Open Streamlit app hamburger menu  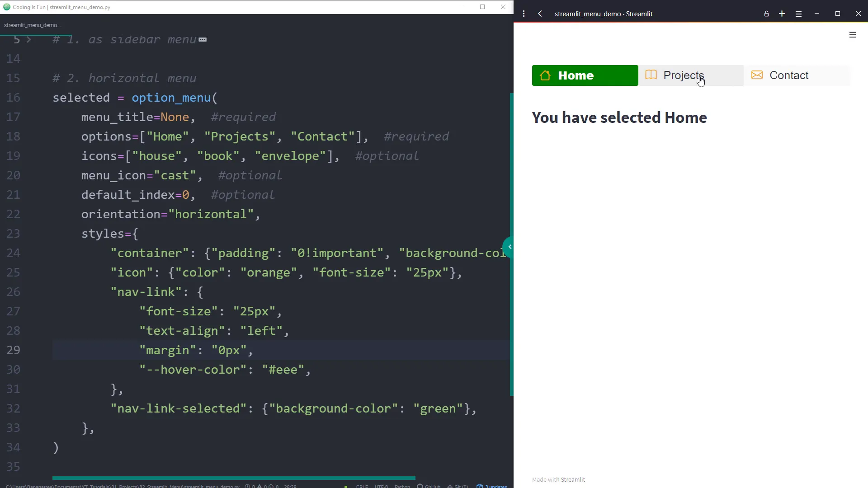click(852, 35)
